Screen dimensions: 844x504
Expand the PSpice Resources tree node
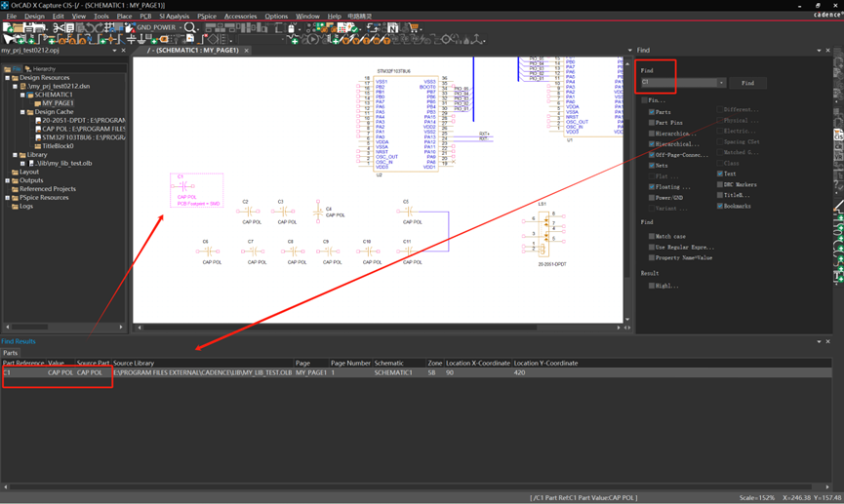pos(8,198)
